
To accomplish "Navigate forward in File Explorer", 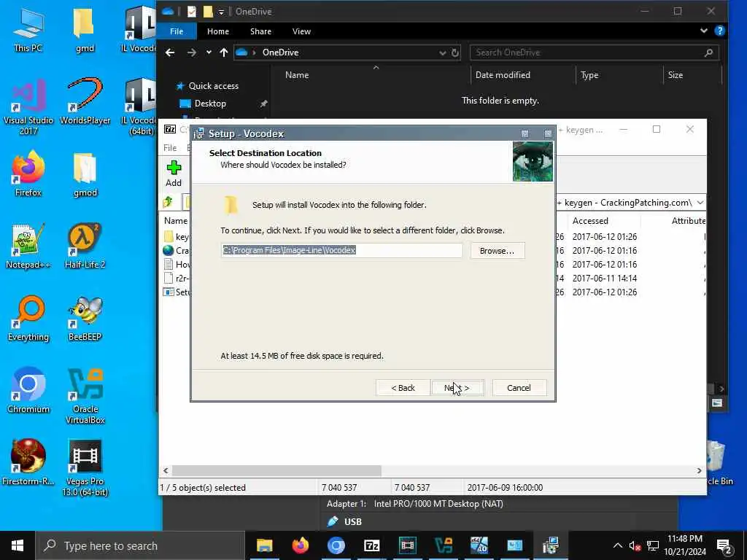I will 192,52.
